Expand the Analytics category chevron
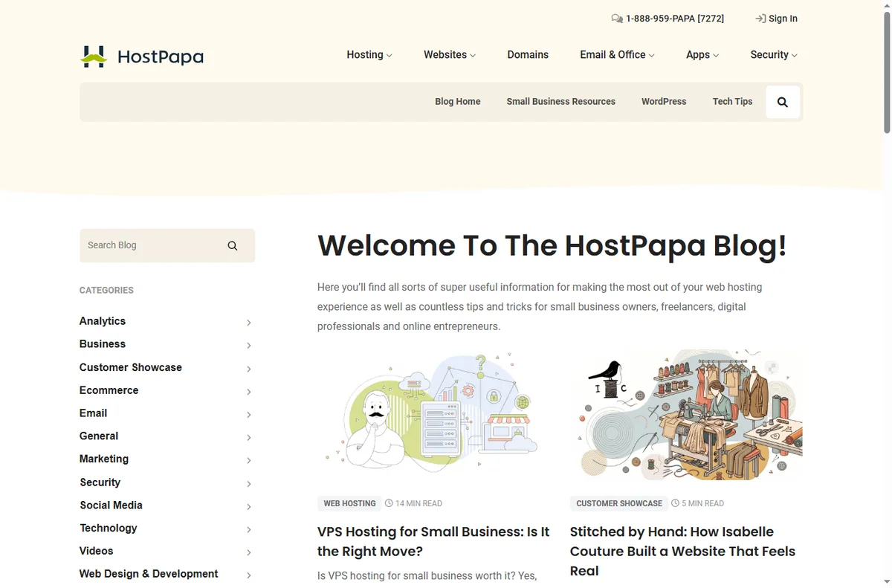The image size is (892, 588). (249, 323)
